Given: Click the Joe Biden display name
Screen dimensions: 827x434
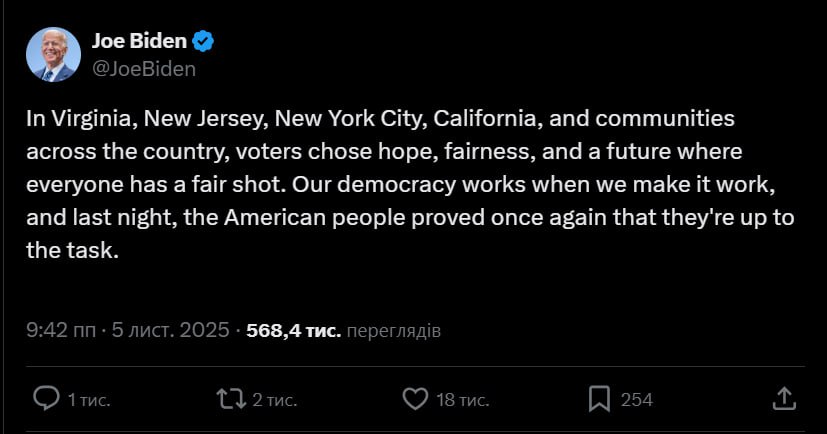Looking at the screenshot, I should point(137,41).
